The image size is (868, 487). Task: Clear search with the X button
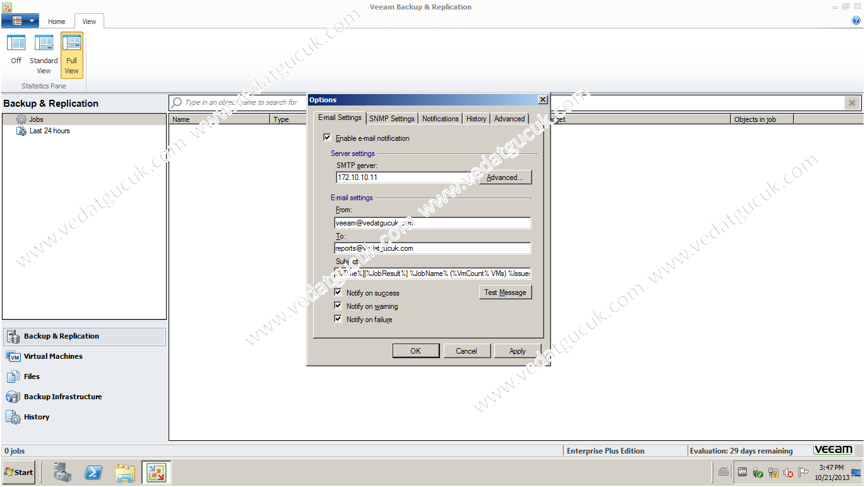[852, 103]
